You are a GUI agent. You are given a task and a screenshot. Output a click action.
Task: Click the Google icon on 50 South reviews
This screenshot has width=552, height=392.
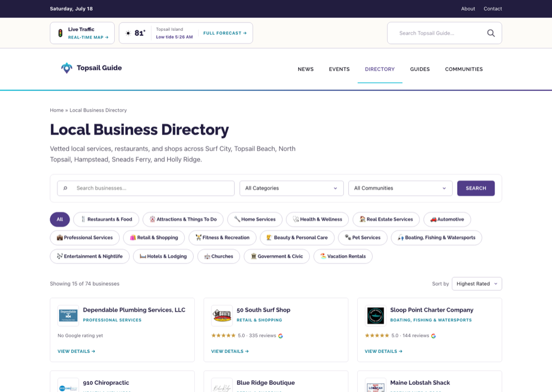click(280, 336)
